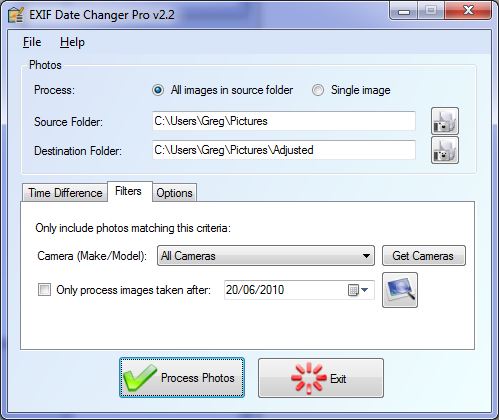Screen dimensions: 499x420
Task: Switch to the Time Difference tab
Action: pyautogui.click(x=65, y=193)
